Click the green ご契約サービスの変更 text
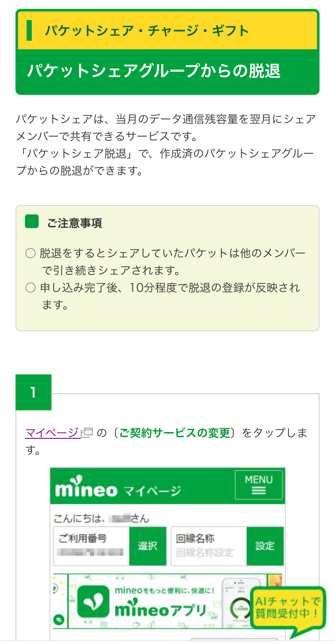335x644 pixels. click(175, 432)
